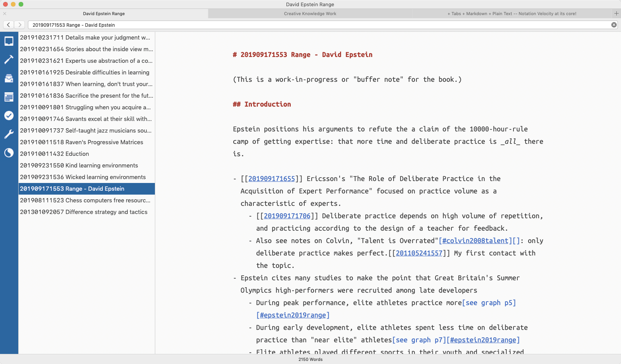Follow the 201909171655 wiki link
Screen dimensions: 621x364
(x=271, y=179)
